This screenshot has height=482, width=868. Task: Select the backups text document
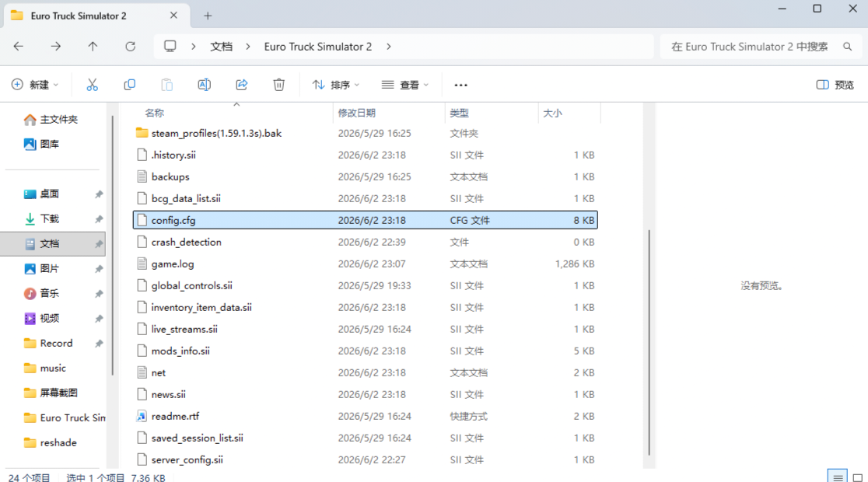coord(366,177)
